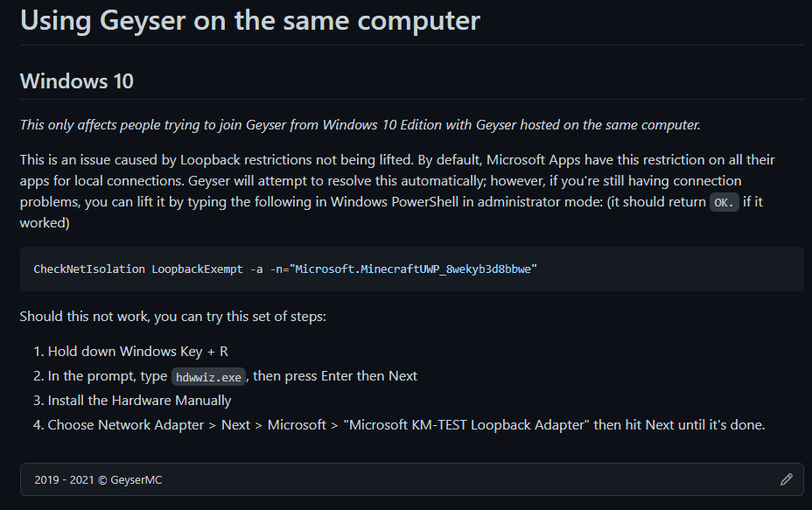
Task: Click the inline "OK." code snippet
Action: 724,202
